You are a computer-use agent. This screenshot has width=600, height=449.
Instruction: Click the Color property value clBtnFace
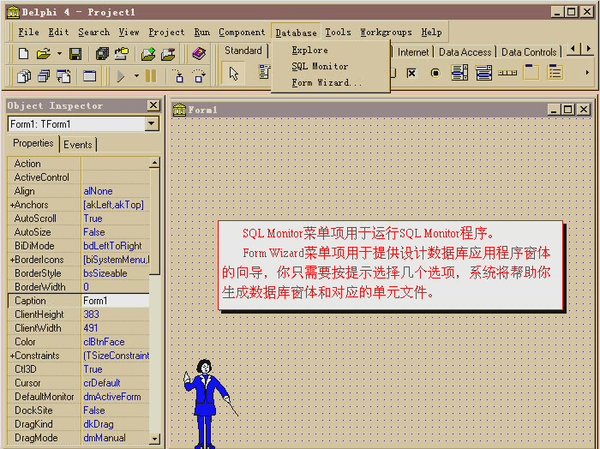(x=114, y=341)
